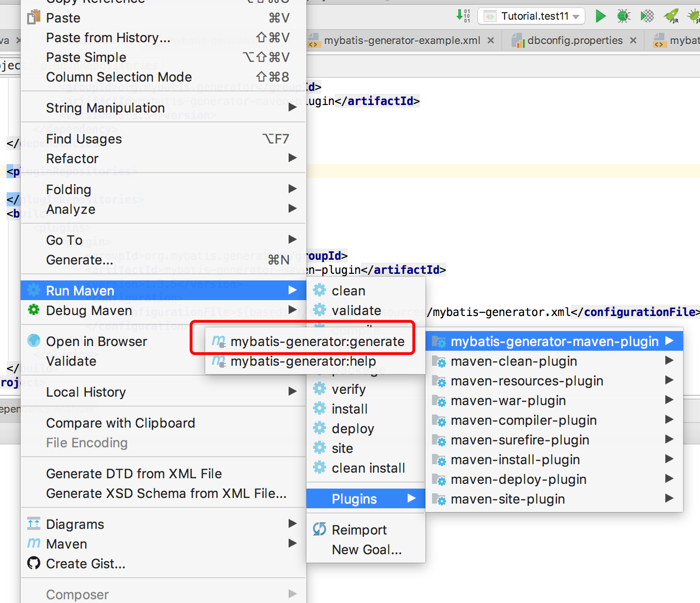Select maven-site-plugin entry

pos(554,499)
